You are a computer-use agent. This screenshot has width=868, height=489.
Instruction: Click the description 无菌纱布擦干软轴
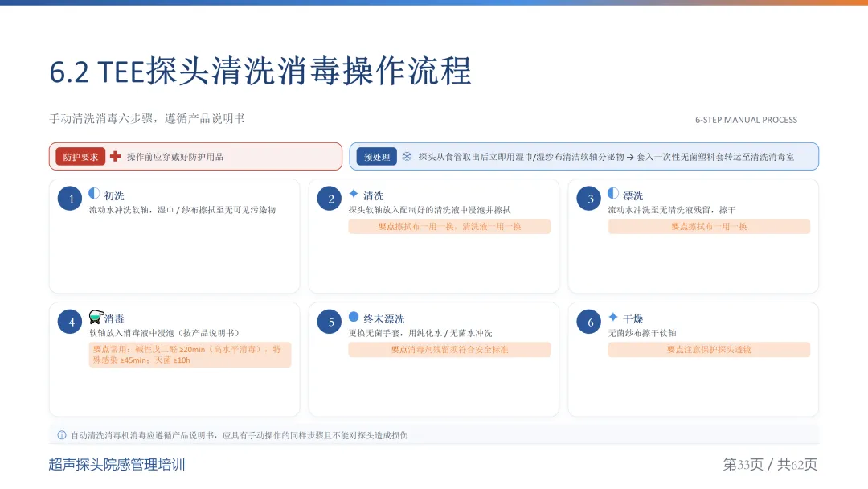click(642, 333)
